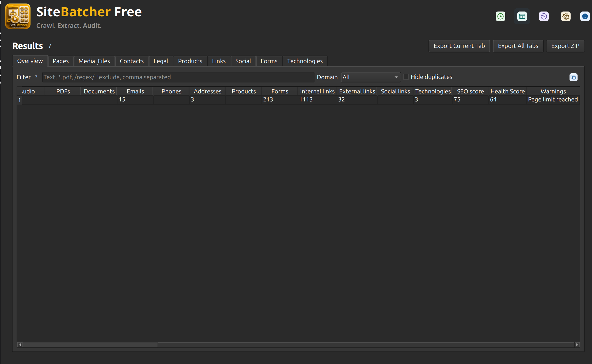Click the scrollbar left arrow
The image size is (592, 364).
[x=20, y=345]
